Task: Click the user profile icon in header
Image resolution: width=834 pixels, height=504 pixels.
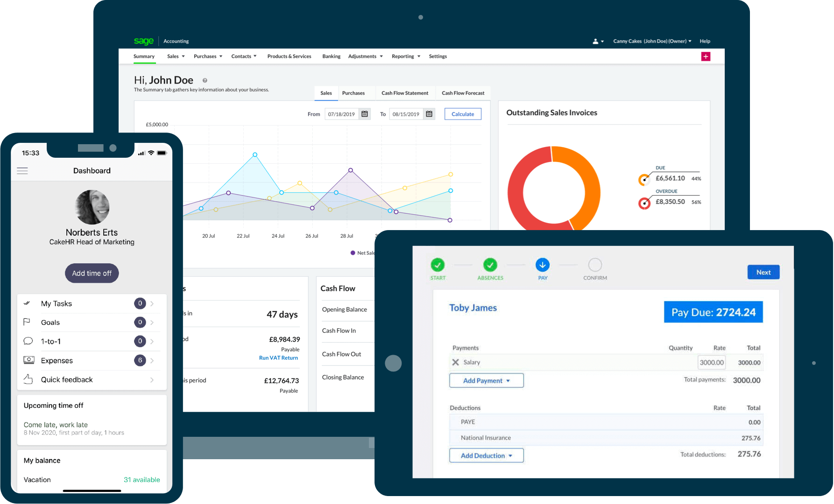Action: 598,42
